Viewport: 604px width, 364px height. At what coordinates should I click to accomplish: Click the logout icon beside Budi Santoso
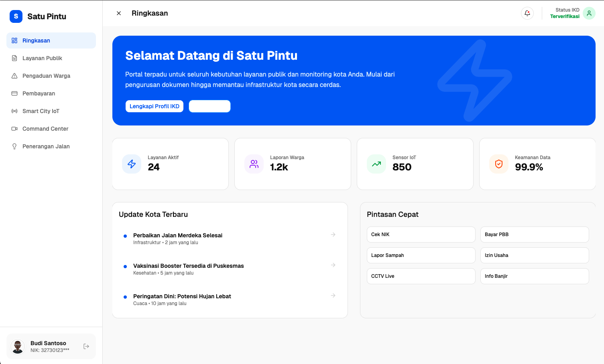(x=86, y=346)
